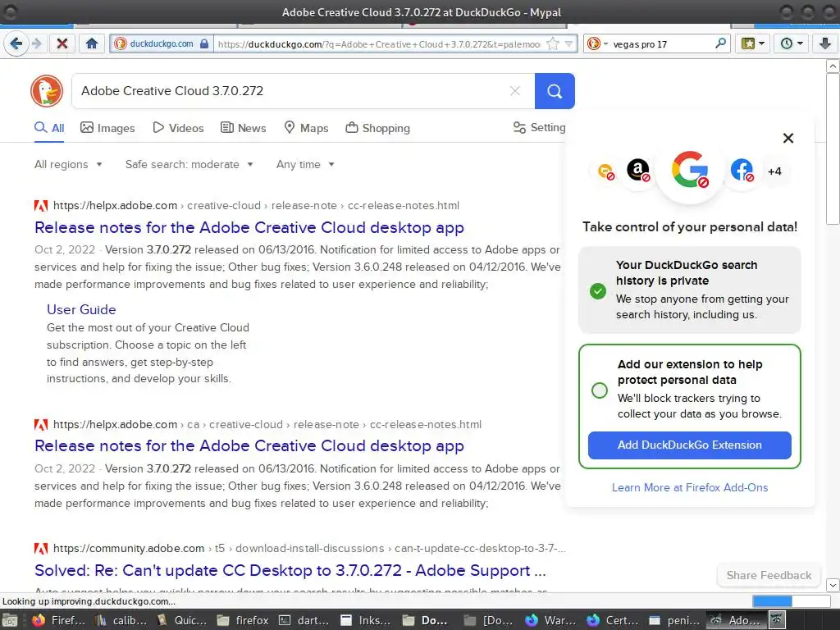Open the downloads arrow button
840x630 pixels.
point(825,43)
